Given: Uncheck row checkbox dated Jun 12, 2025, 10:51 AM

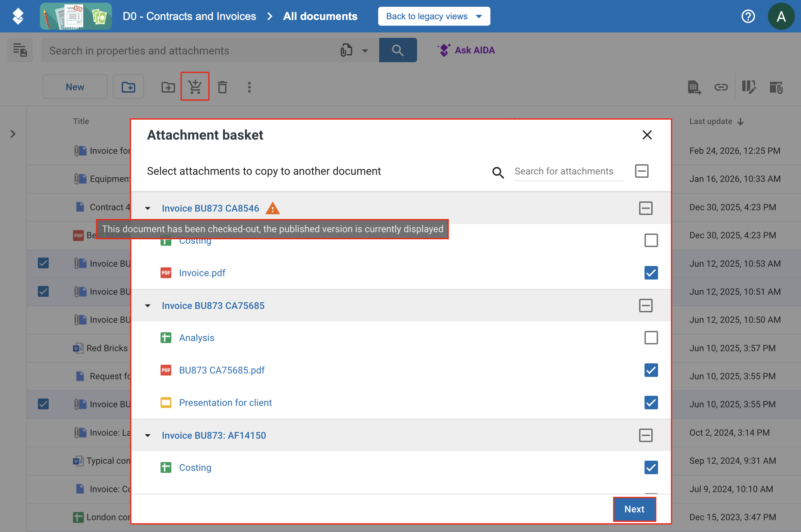Looking at the screenshot, I should pyautogui.click(x=43, y=291).
